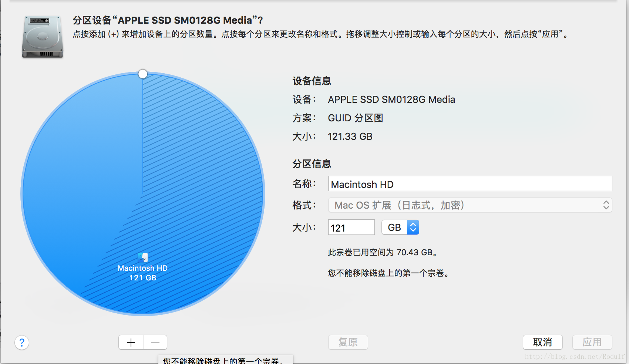Click the 大小 size field showing 121
The height and width of the screenshot is (364, 629).
(351, 227)
